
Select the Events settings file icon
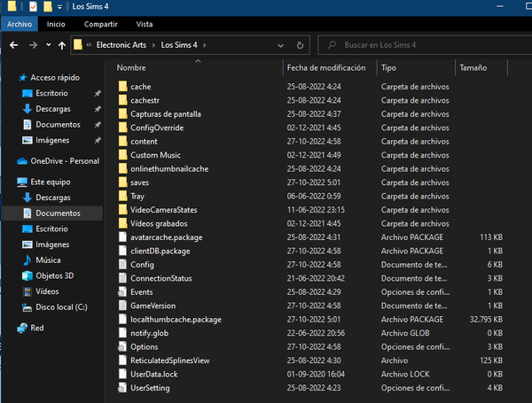coord(122,292)
